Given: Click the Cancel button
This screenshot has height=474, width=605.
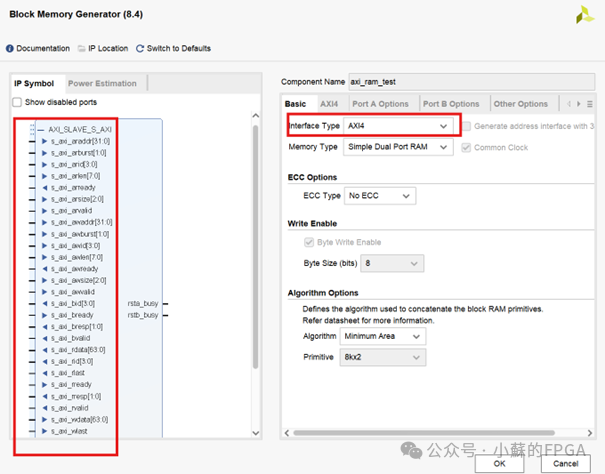Looking at the screenshot, I should (x=566, y=464).
